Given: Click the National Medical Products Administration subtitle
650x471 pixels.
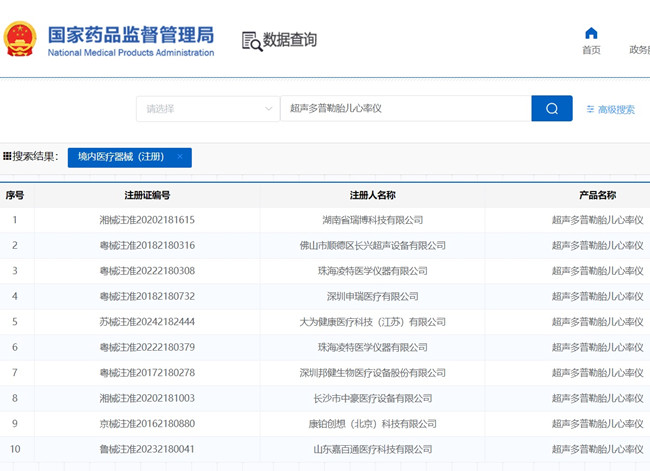Looking at the screenshot, I should (131, 53).
